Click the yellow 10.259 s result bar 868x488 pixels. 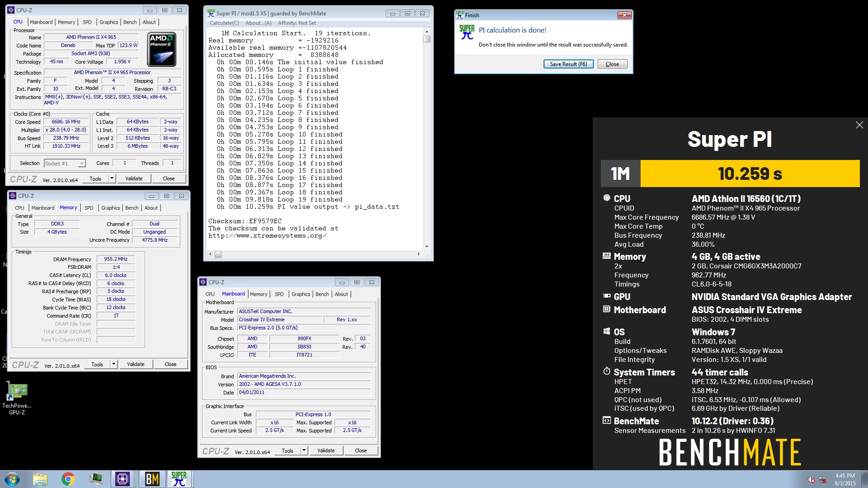pos(750,174)
